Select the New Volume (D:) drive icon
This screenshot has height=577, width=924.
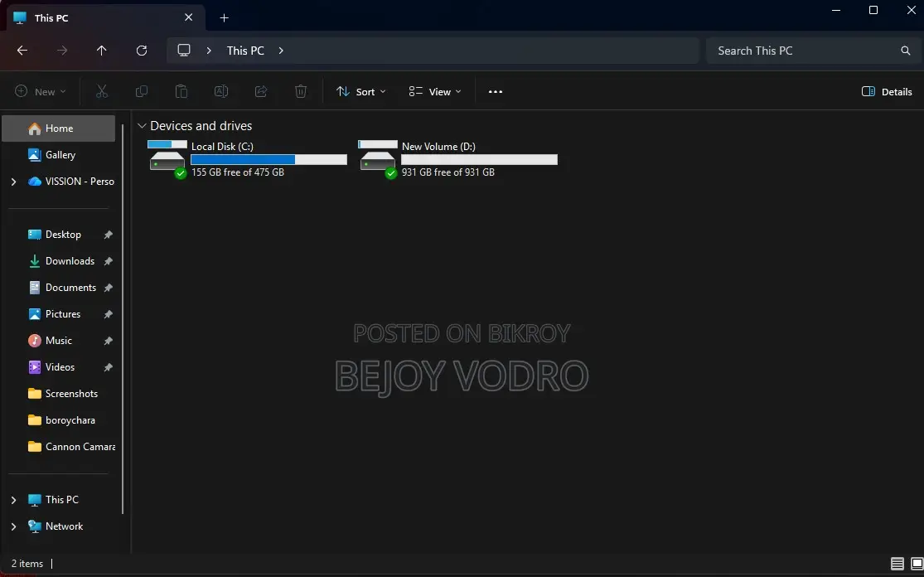pyautogui.click(x=378, y=159)
